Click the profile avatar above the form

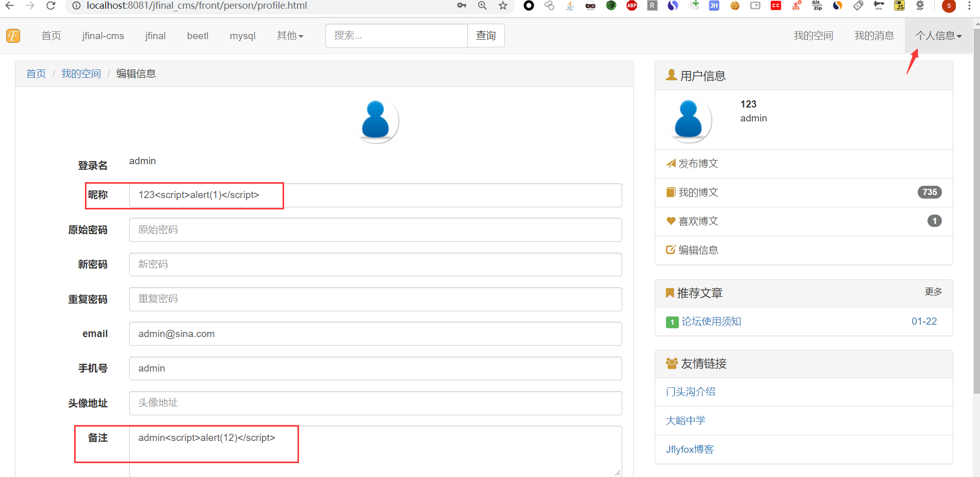[x=376, y=121]
